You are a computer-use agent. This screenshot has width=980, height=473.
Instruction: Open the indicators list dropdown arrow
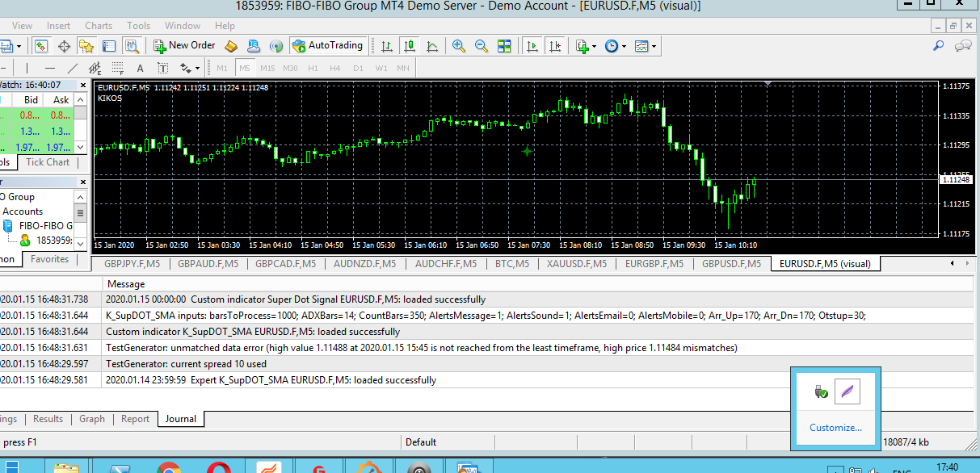tap(594, 47)
